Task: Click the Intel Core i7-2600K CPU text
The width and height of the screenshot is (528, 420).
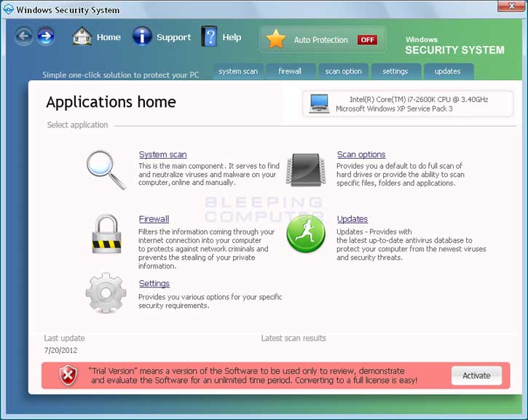Action: point(419,99)
